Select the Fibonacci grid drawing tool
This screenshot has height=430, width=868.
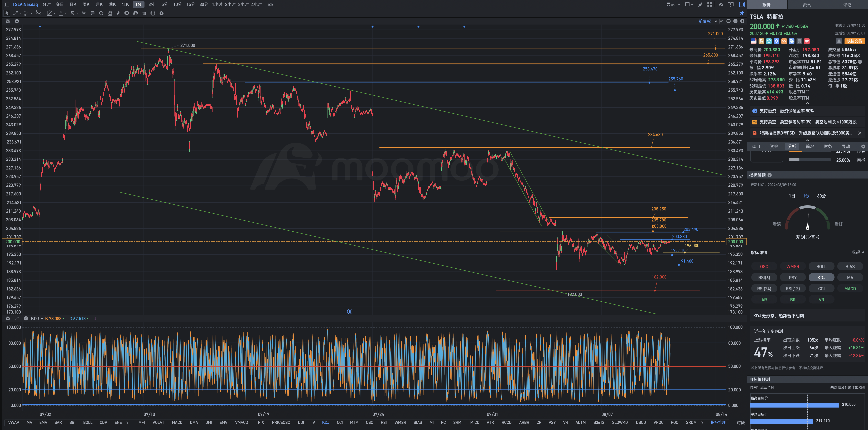50,13
